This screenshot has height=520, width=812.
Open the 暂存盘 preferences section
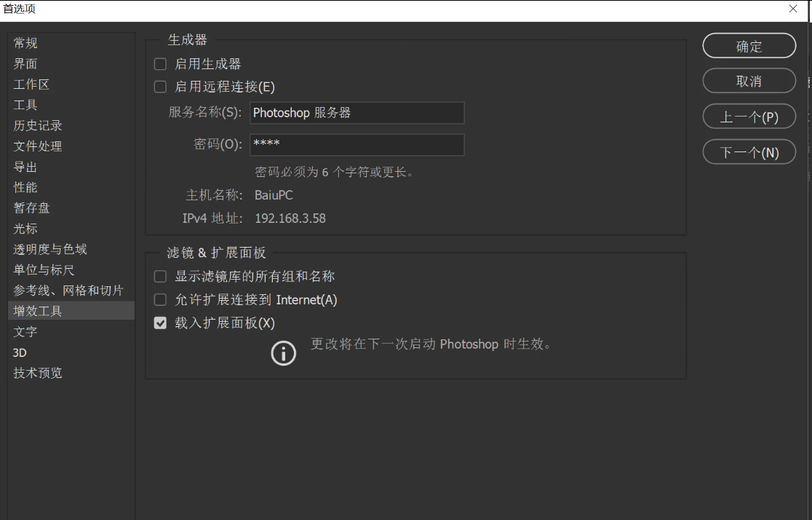(32, 208)
